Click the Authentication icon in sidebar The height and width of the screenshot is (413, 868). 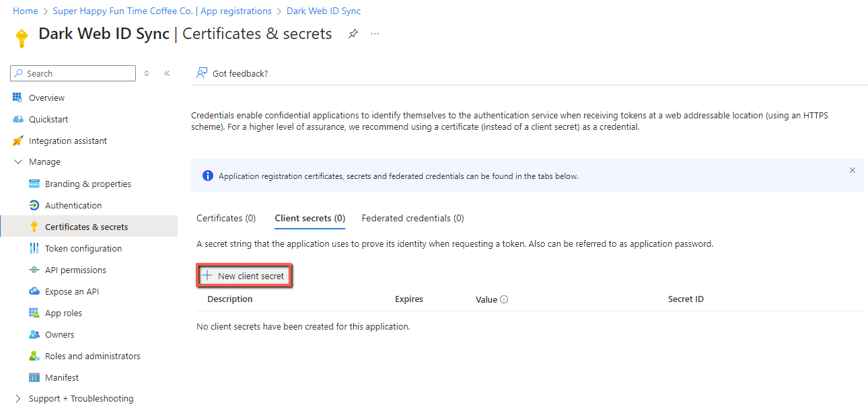(x=34, y=206)
